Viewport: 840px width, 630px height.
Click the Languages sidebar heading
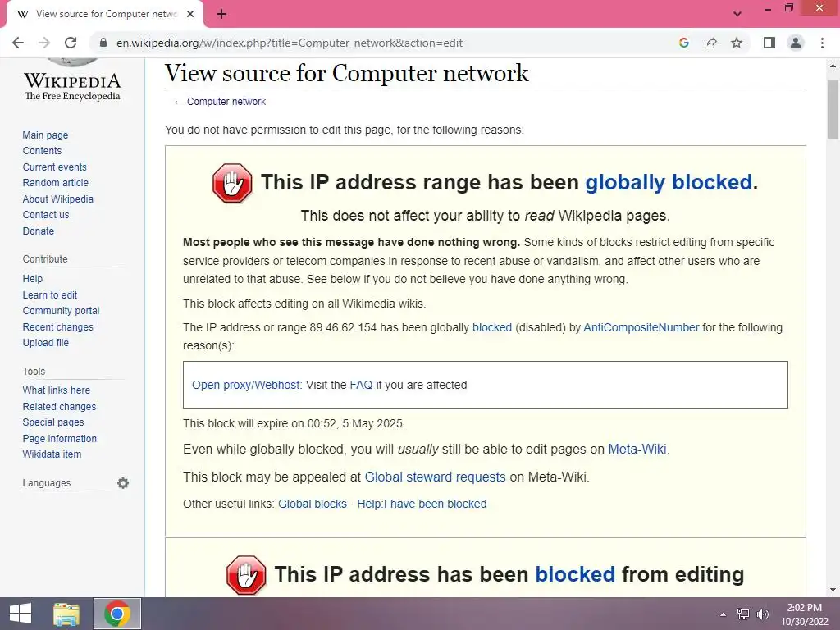point(47,483)
